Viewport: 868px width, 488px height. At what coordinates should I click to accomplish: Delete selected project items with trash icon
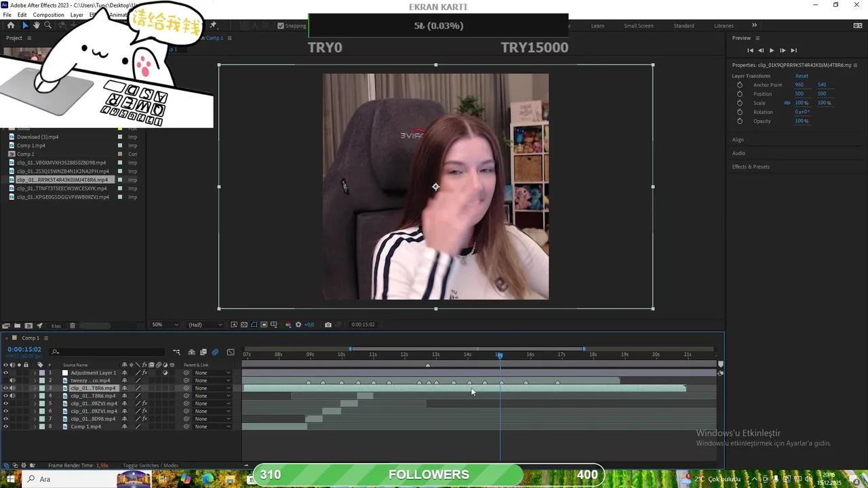pos(73,325)
